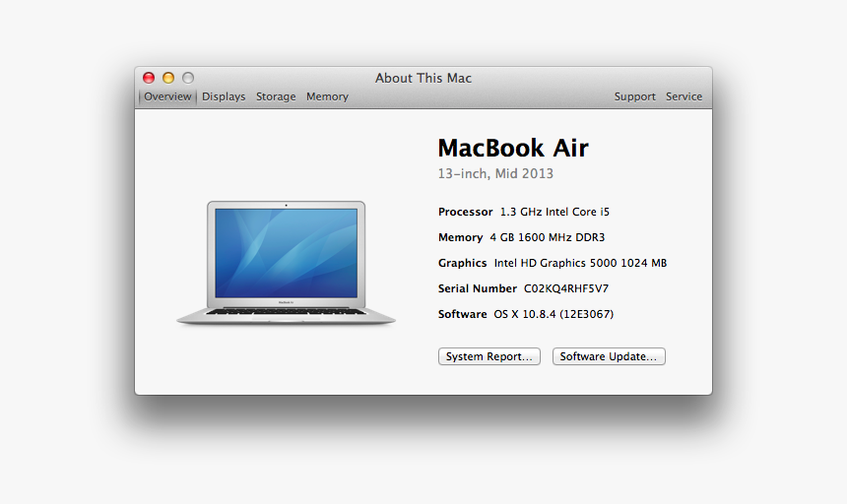Open the Storage tab
This screenshot has width=847, height=504.
[276, 96]
